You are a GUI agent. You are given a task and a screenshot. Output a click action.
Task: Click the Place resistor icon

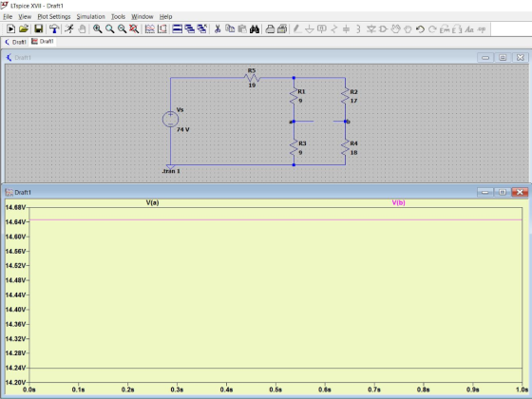click(x=333, y=29)
